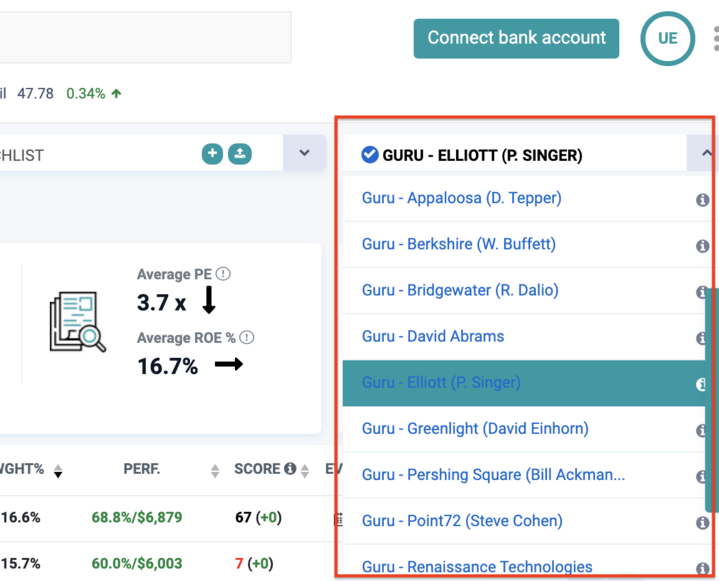The image size is (719, 581).
Task: Click score value 67 (+0)
Action: [x=258, y=517]
